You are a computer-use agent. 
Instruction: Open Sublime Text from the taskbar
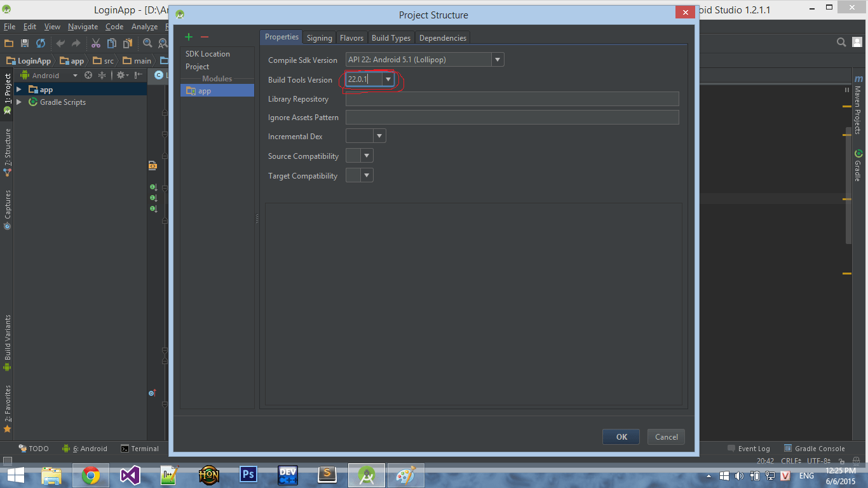click(x=327, y=475)
